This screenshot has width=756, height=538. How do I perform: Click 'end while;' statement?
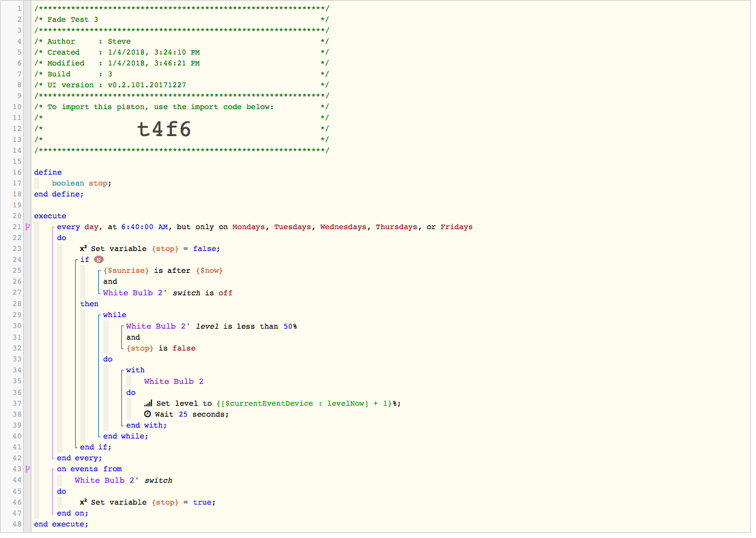[x=126, y=436]
